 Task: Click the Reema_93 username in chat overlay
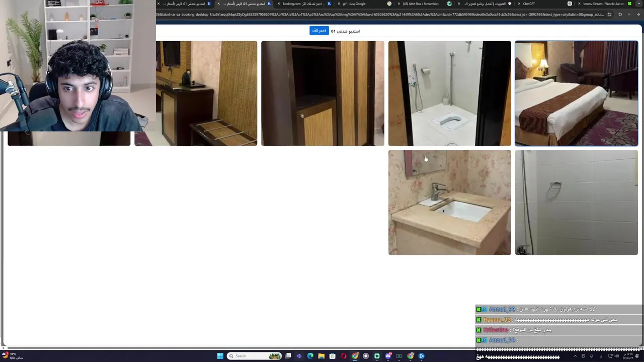tap(497, 320)
